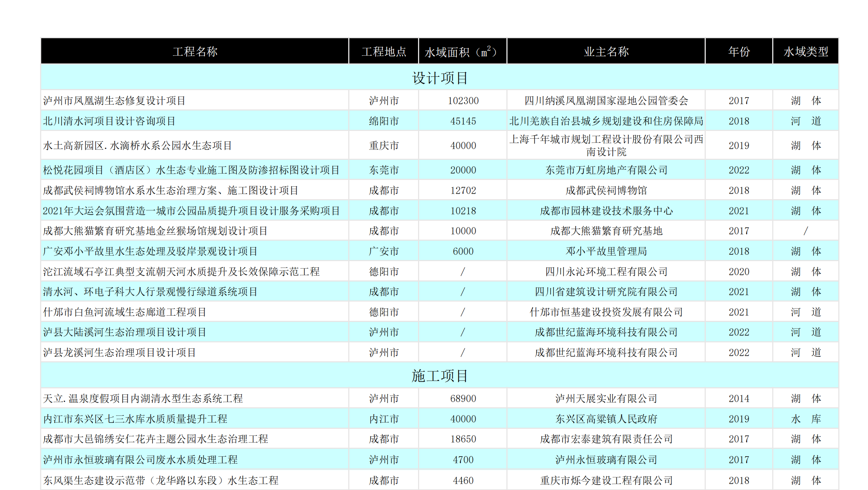Select the year 2014 in 天立.温泉度假 row
The image size is (868, 490).
pyautogui.click(x=739, y=398)
